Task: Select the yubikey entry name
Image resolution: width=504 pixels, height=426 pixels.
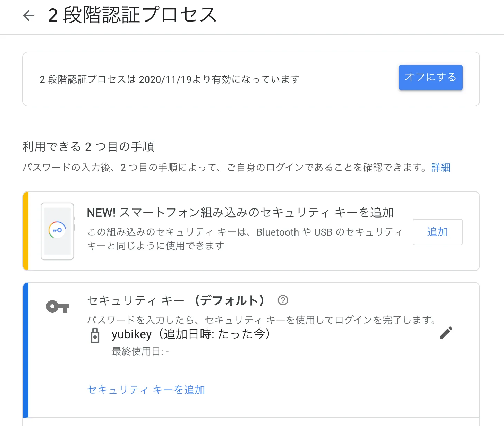Action: (131, 334)
